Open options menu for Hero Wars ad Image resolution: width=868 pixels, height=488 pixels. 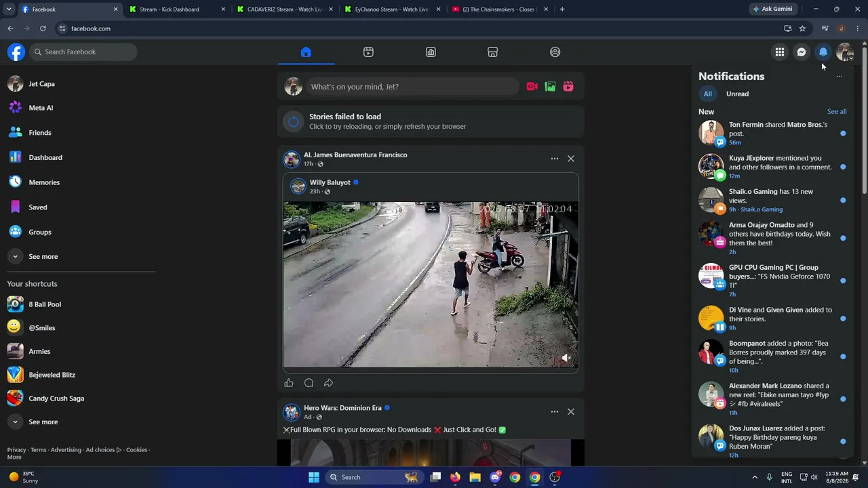coord(555,411)
